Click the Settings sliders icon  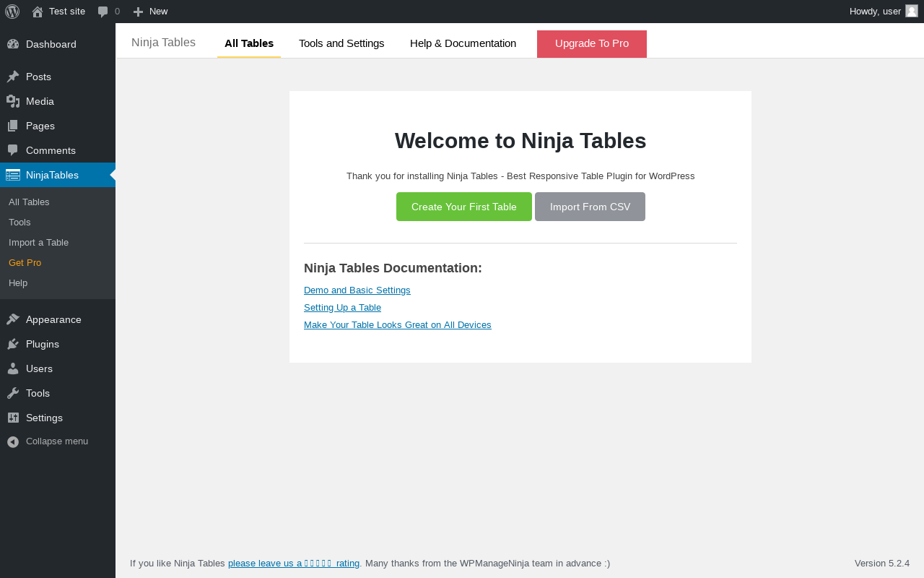13,418
